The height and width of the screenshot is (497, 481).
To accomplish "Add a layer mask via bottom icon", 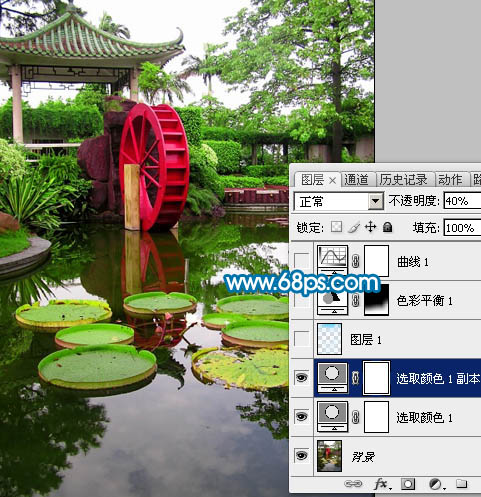I will [408, 484].
